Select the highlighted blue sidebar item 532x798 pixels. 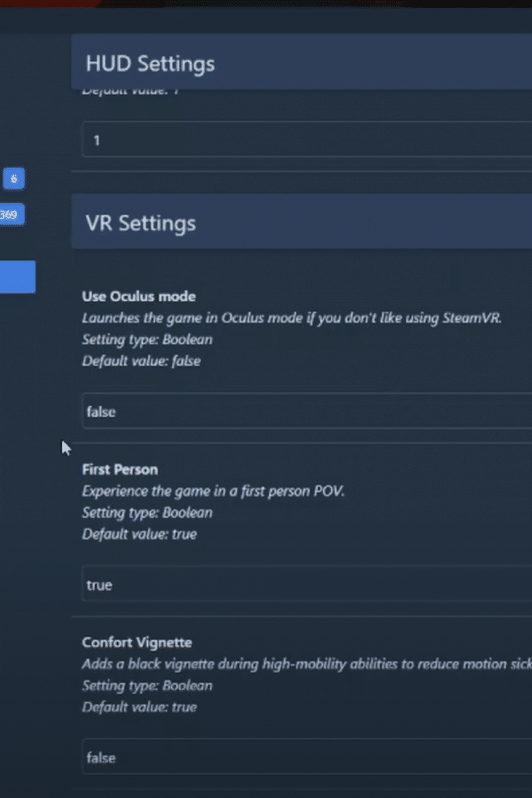[18, 277]
